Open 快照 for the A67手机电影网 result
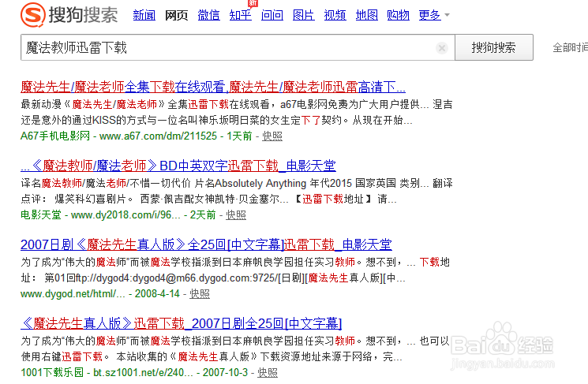The image size is (588, 384). (272, 136)
